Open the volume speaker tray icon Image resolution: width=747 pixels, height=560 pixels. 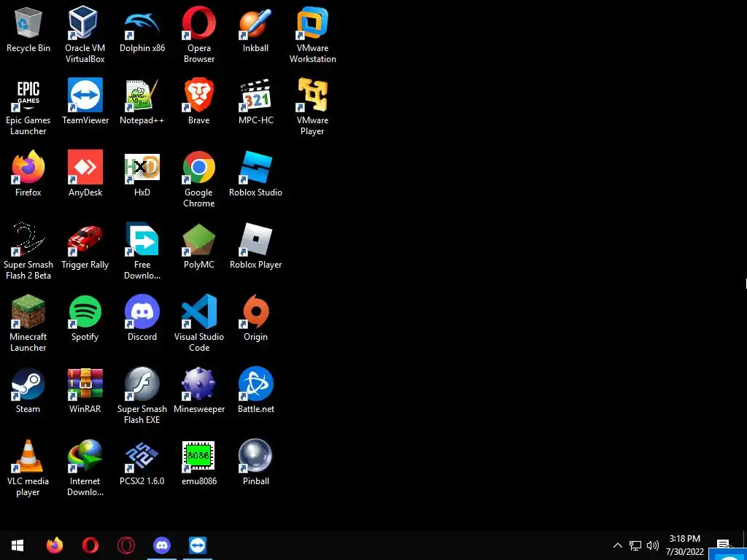click(653, 545)
